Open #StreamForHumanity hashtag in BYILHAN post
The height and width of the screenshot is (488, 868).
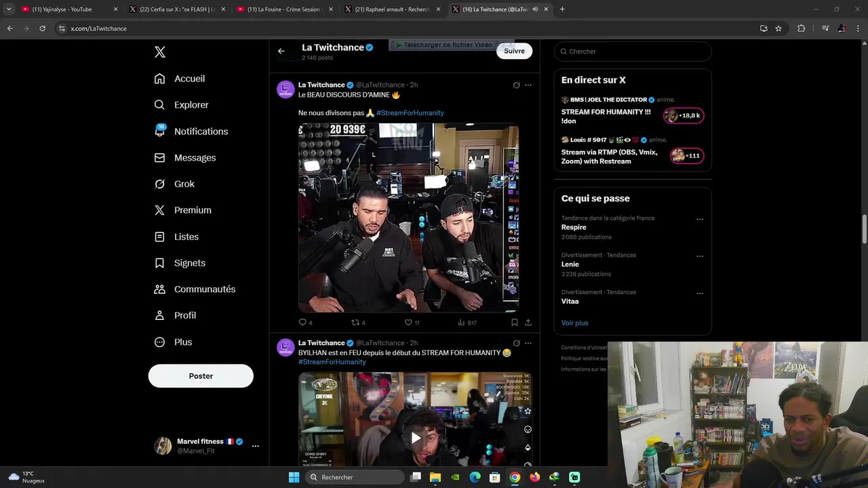tap(332, 362)
